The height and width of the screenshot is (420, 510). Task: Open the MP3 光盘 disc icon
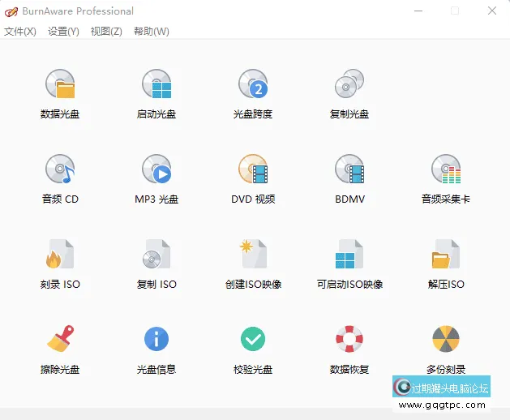coord(156,169)
